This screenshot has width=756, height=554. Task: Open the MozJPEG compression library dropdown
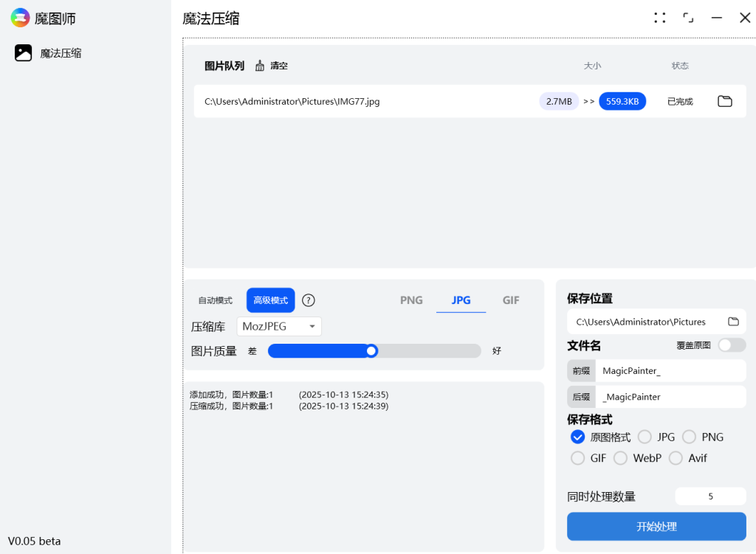[x=278, y=326]
